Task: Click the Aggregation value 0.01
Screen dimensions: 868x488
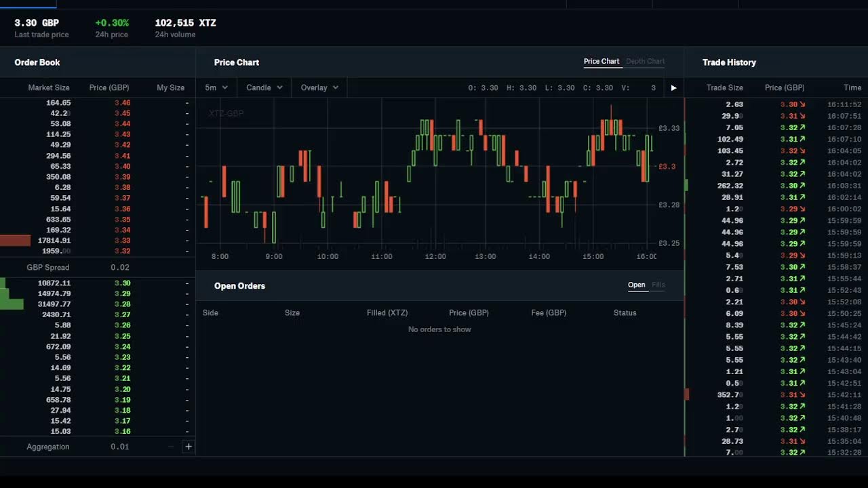Action: tap(119, 447)
